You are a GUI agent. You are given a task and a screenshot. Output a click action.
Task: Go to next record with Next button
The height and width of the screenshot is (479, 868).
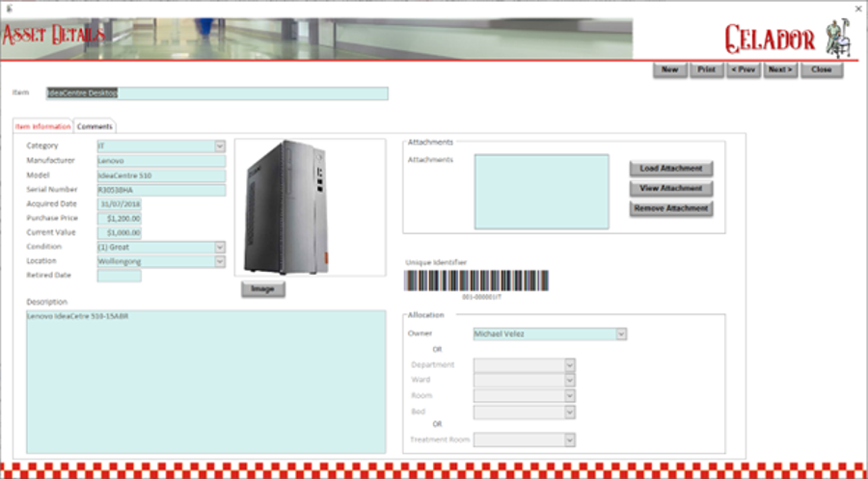780,69
